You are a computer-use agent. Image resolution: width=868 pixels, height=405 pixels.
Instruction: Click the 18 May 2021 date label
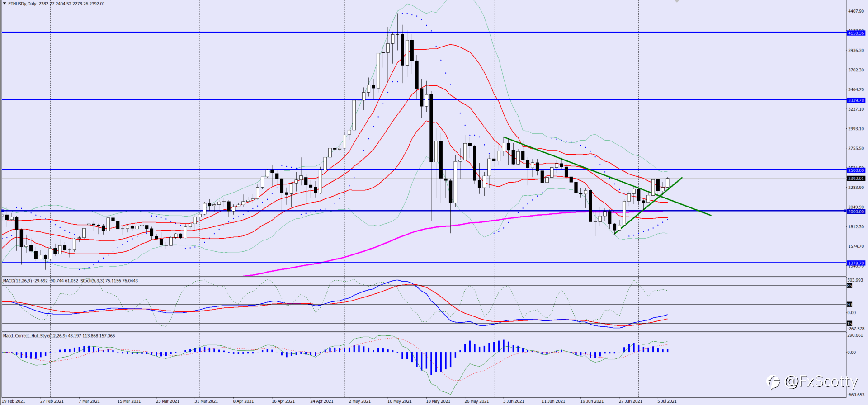click(x=438, y=401)
